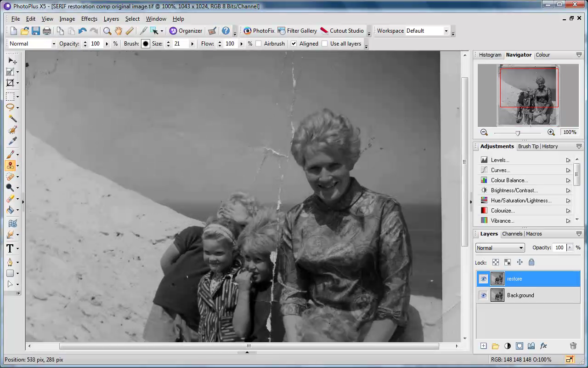The image size is (588, 368).
Task: Enable the Airbrush checkbox
Action: pos(259,44)
